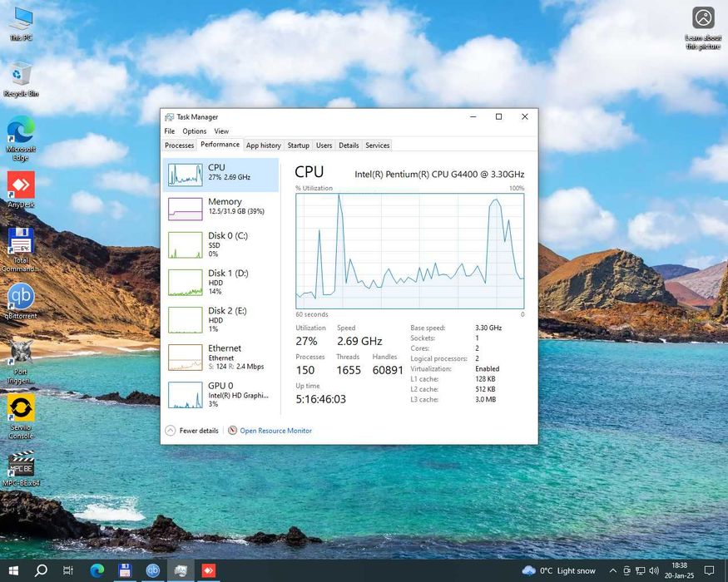
Task: Open the Options menu
Action: (194, 131)
